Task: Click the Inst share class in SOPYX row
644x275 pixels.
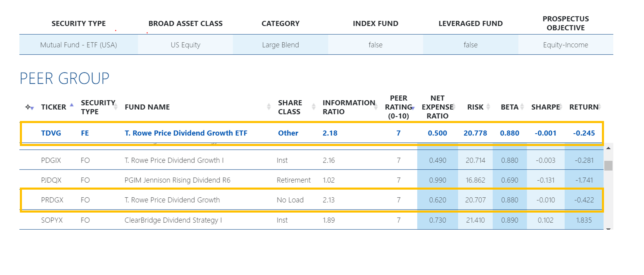Action: pos(282,220)
